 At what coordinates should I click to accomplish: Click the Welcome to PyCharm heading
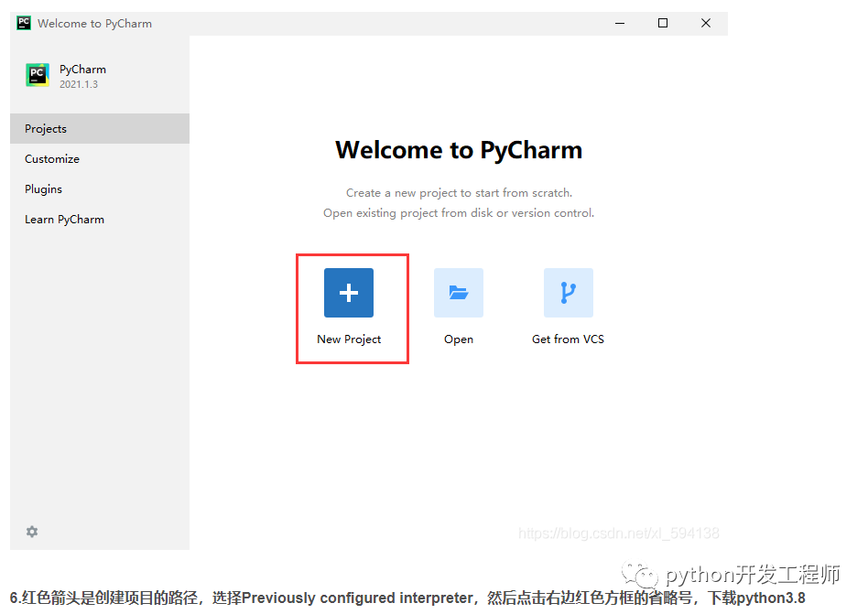pos(459,150)
